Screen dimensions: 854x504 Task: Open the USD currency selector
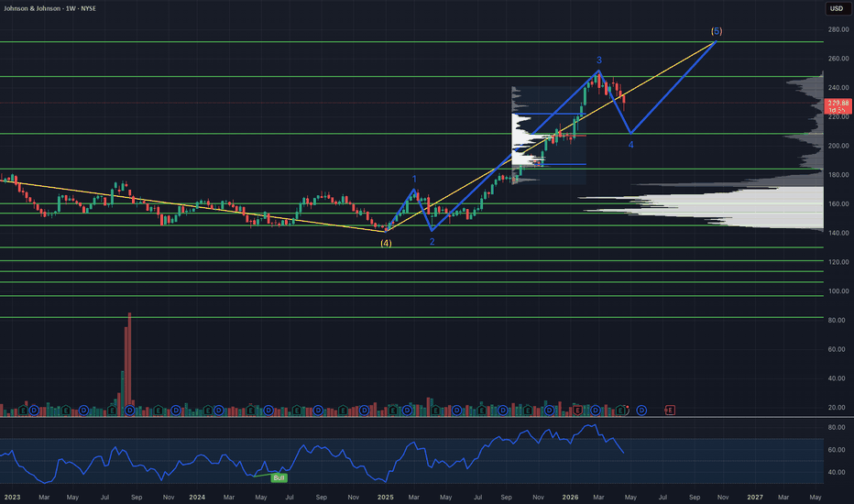click(836, 9)
